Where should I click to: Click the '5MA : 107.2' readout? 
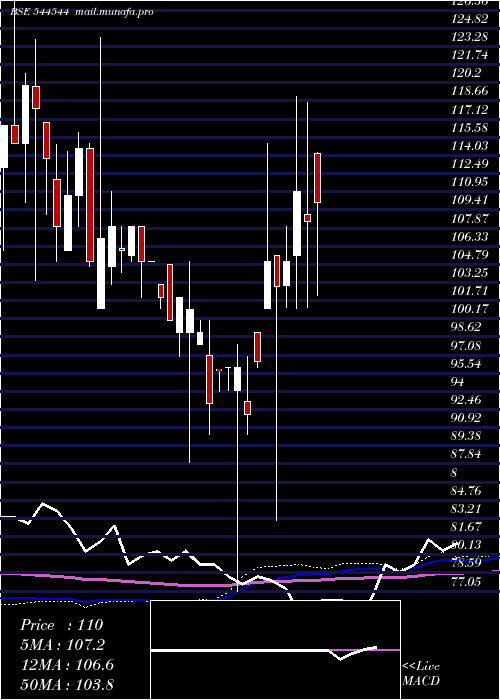tap(63, 645)
